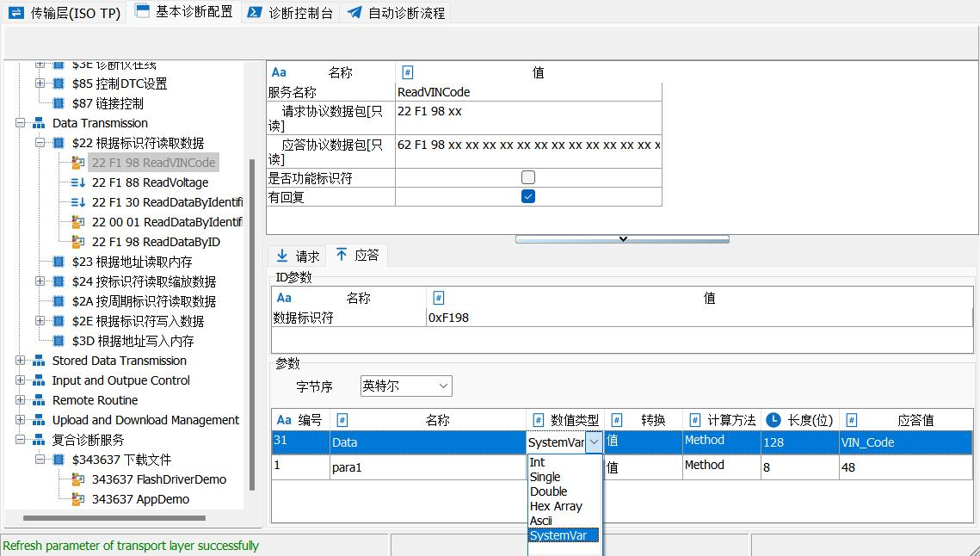Click the 48 应答值 cell in para1 row

[x=906, y=467]
